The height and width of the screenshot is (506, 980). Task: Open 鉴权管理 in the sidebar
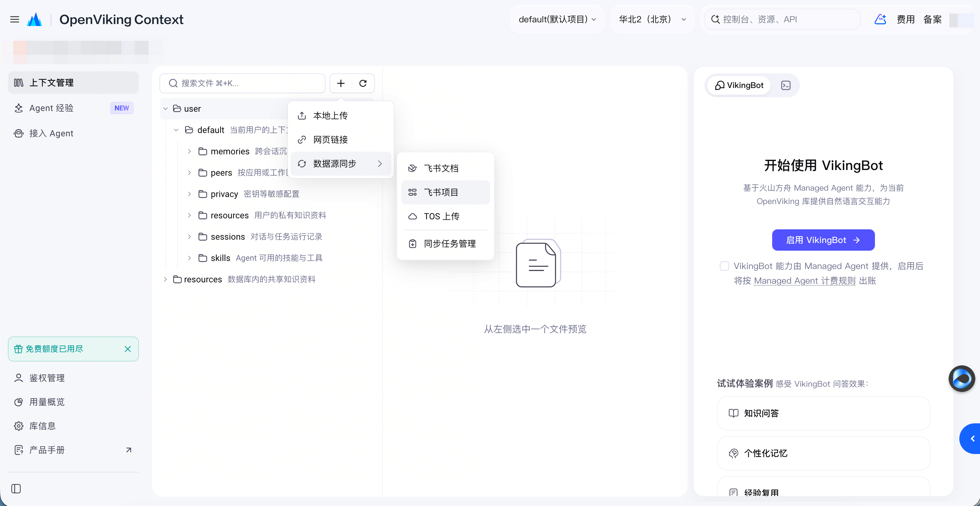(x=73, y=378)
